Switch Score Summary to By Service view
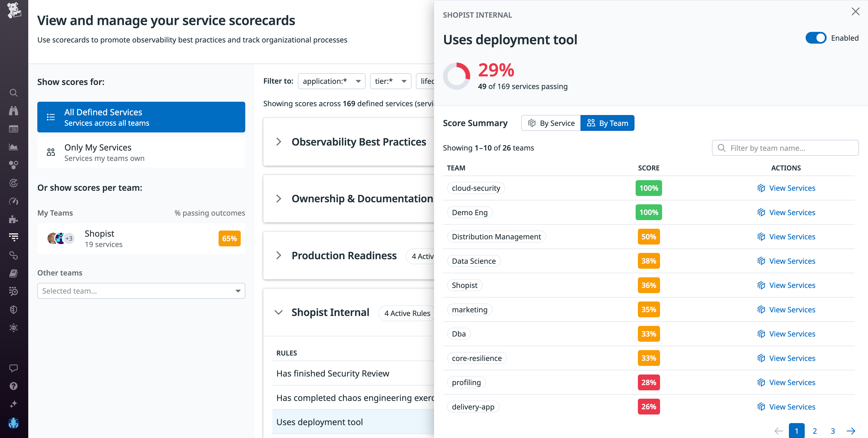This screenshot has width=868, height=438. click(550, 123)
